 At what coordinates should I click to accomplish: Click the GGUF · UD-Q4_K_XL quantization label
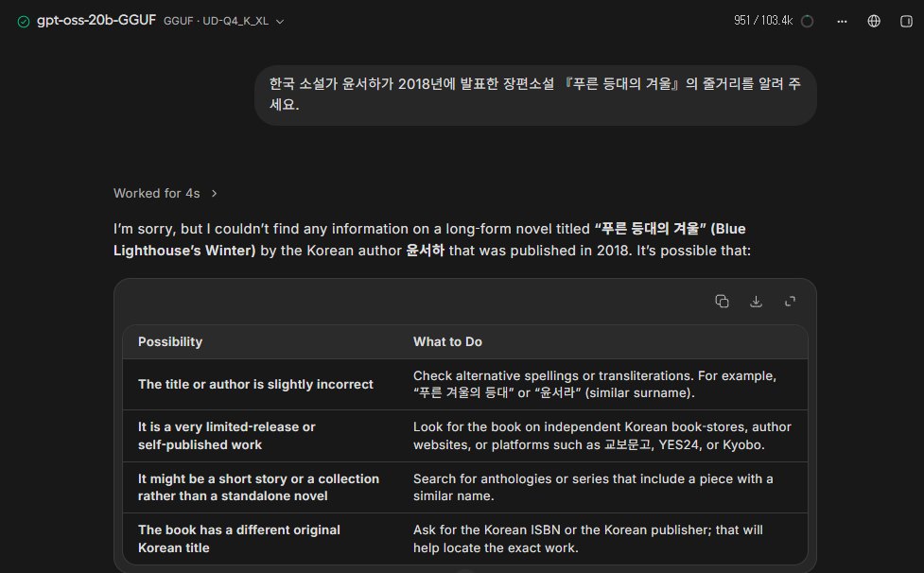point(216,21)
